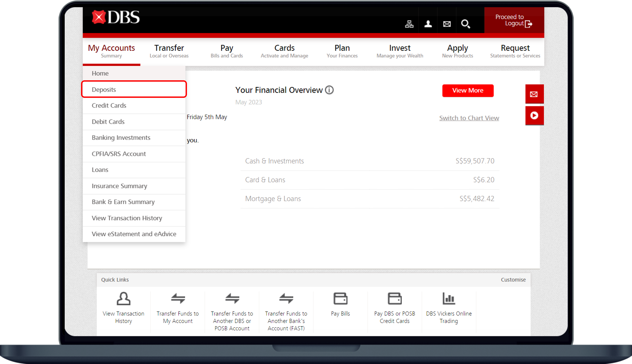Click the red play video side button
The image size is (632, 364).
coord(534,115)
